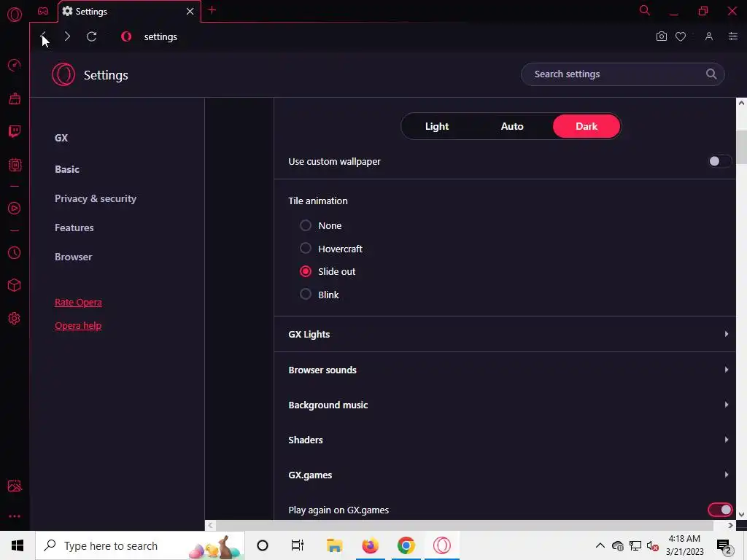Screen dimensions: 747x560
Task: Take a snapshot with the camera icon
Action: click(661, 36)
